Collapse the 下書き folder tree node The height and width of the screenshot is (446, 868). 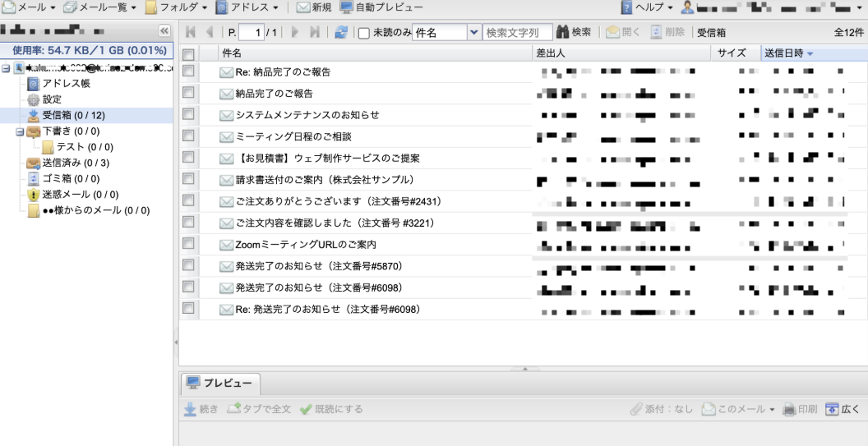[x=20, y=131]
